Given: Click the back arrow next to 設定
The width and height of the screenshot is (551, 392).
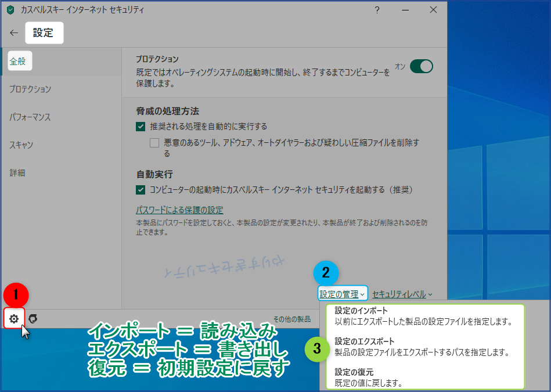Looking at the screenshot, I should point(14,33).
